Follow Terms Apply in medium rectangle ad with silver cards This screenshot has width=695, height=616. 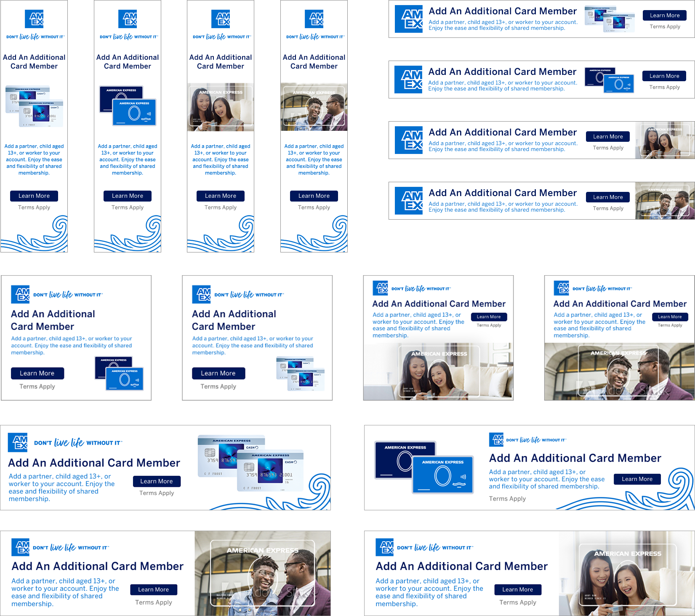pyautogui.click(x=218, y=387)
